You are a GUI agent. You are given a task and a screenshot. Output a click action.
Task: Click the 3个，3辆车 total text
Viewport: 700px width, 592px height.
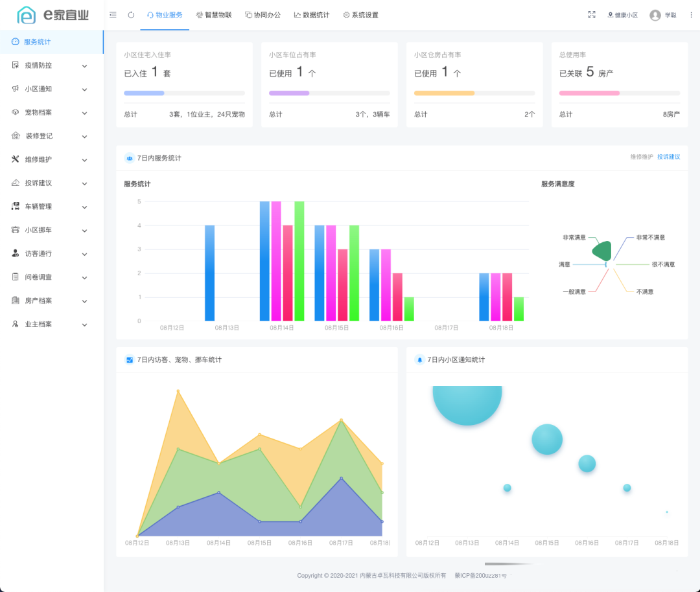(x=372, y=114)
